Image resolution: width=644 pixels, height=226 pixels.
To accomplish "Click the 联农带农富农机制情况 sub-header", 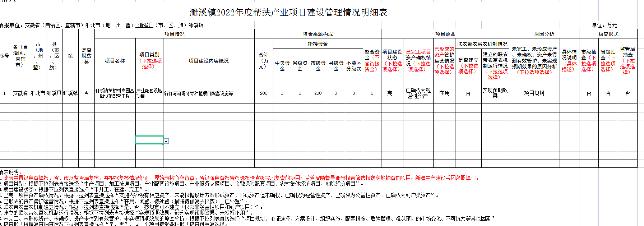I will (x=482, y=44).
